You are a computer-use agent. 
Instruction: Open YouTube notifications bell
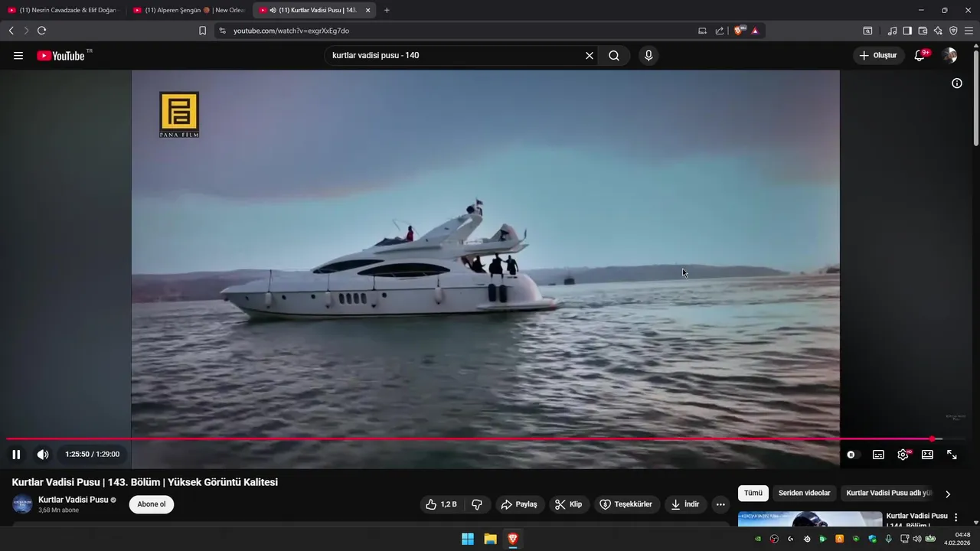(920, 56)
